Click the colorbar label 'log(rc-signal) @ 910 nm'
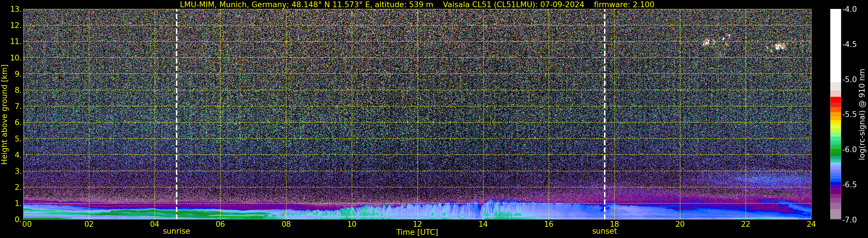Viewport: 868px width, 238px height. (862, 114)
